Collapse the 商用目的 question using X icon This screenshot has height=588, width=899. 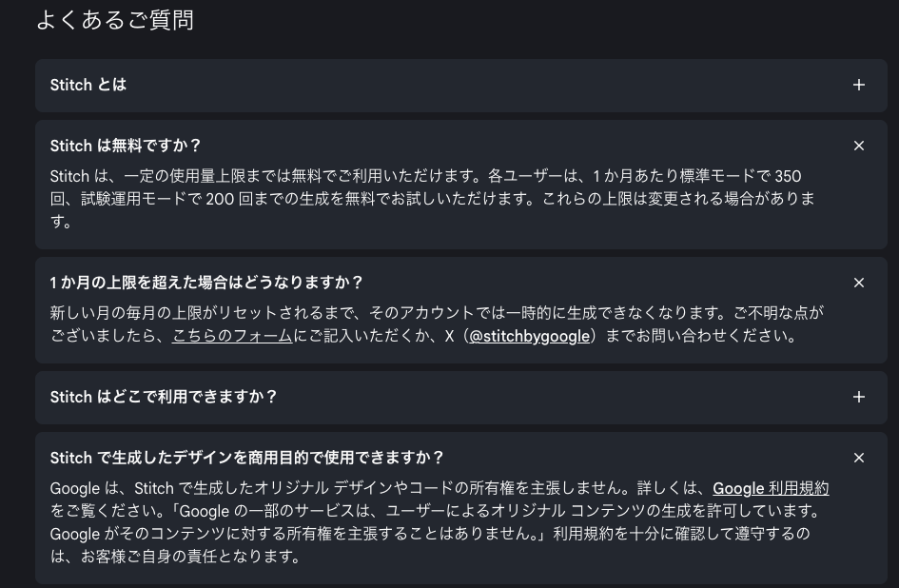[858, 458]
